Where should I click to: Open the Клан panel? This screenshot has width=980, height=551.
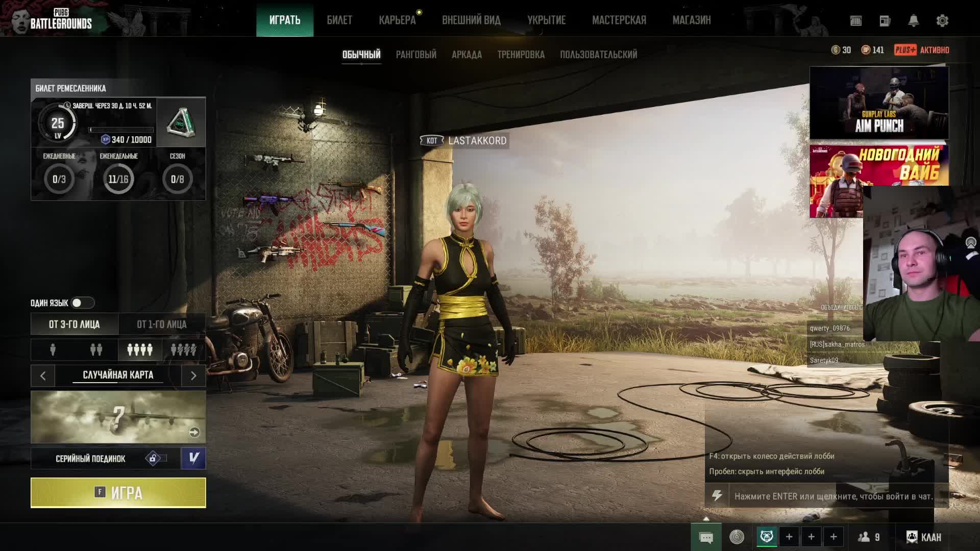click(x=924, y=537)
